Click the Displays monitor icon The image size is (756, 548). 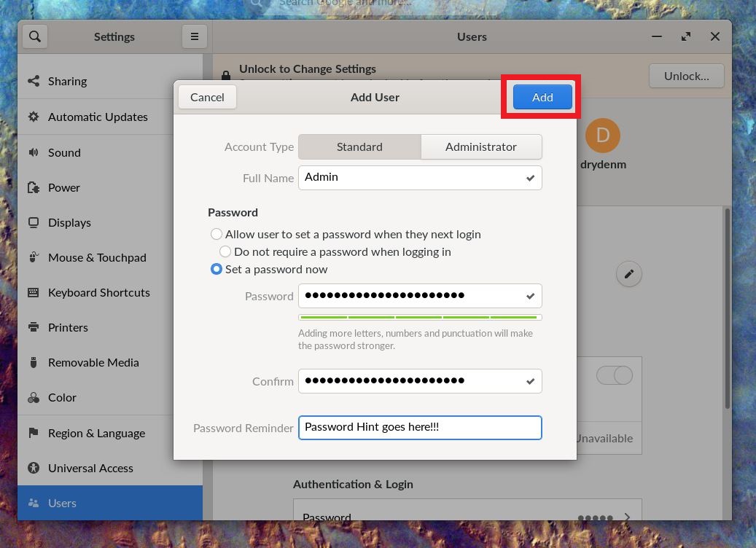tap(34, 223)
